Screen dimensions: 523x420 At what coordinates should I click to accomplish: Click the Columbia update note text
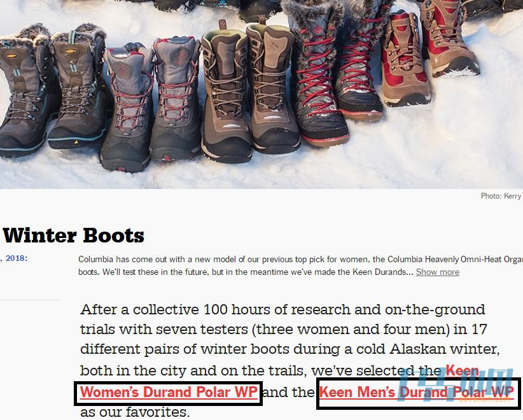click(300, 265)
